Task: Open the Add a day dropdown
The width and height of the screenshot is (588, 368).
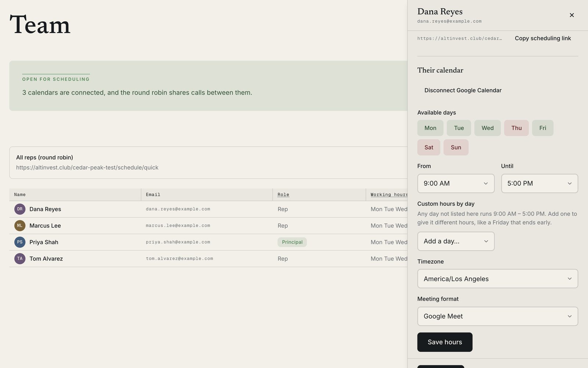Action: 456,241
